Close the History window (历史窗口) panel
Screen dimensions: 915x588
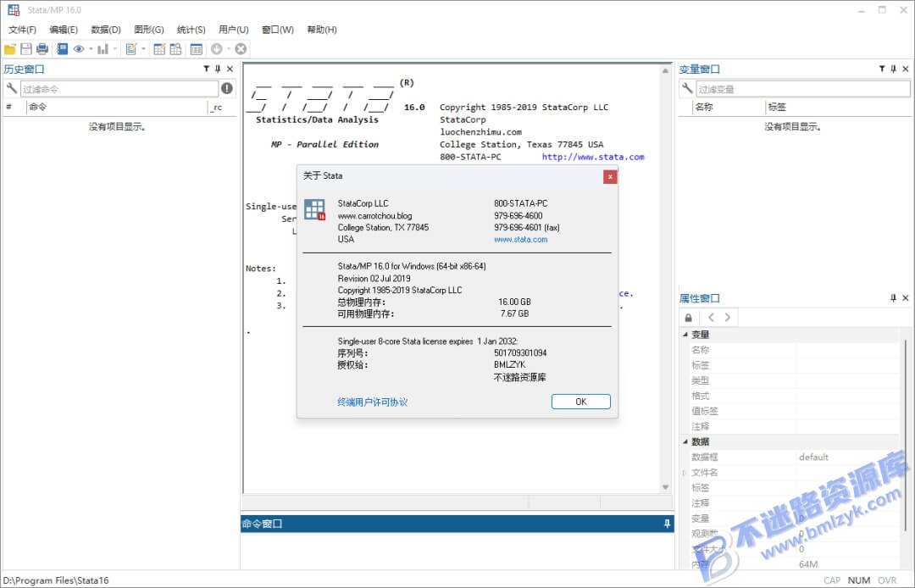230,69
